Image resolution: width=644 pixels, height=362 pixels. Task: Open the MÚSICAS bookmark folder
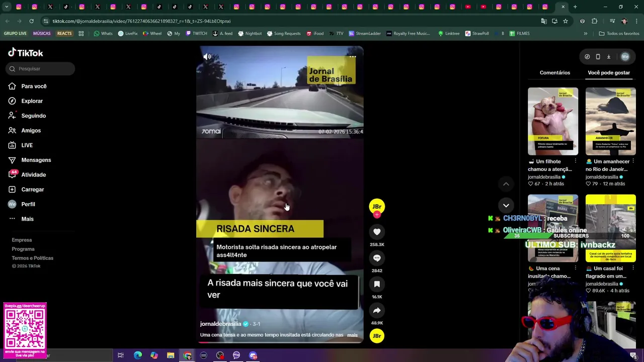point(42,34)
